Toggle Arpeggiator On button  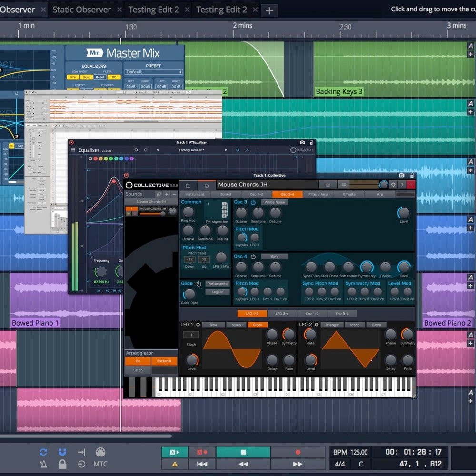pos(138,361)
